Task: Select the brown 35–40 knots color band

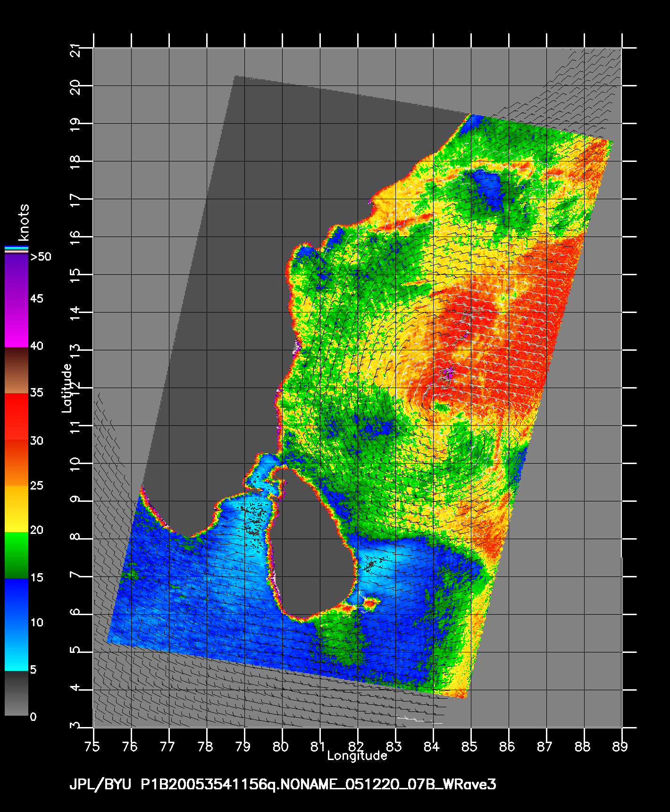Action: [17, 370]
